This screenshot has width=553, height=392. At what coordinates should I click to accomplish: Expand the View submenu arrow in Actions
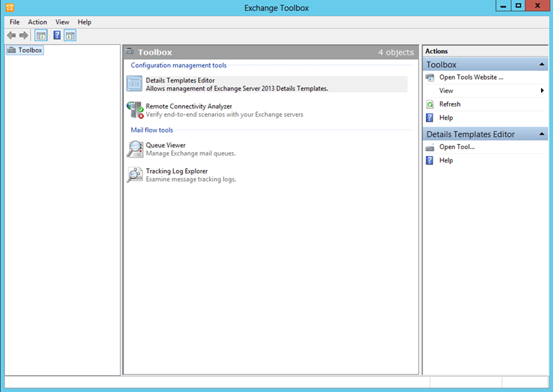542,90
